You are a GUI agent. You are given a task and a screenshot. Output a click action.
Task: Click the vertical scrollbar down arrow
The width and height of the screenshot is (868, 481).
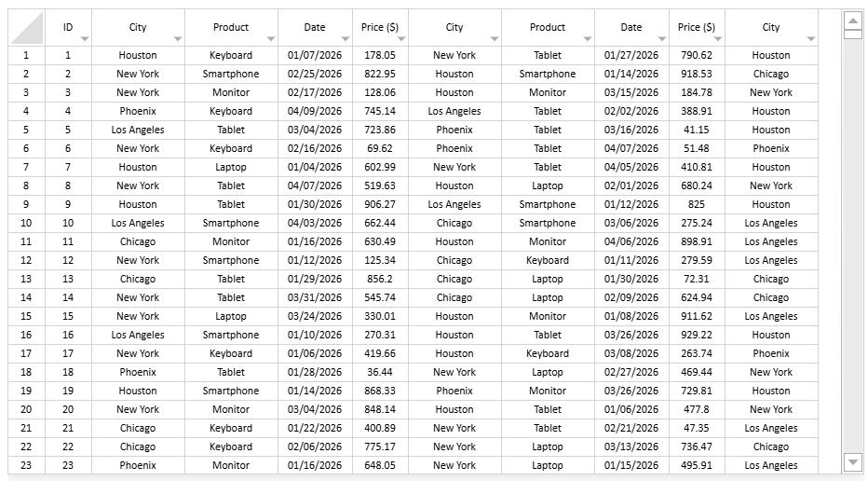click(852, 461)
